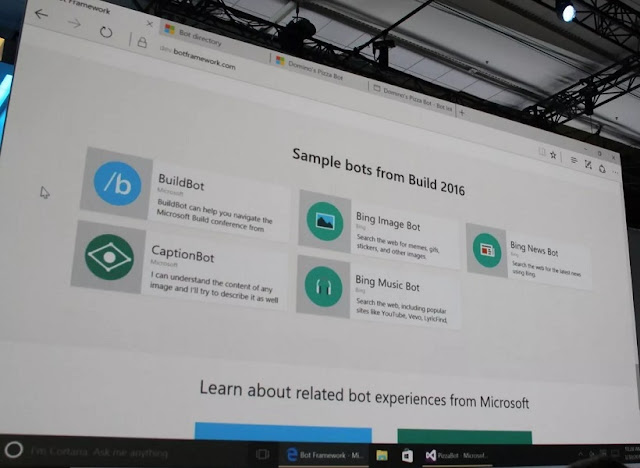Open the Bing Music Bot title
Viewport: 640px width, 468px height.
pyautogui.click(x=387, y=282)
